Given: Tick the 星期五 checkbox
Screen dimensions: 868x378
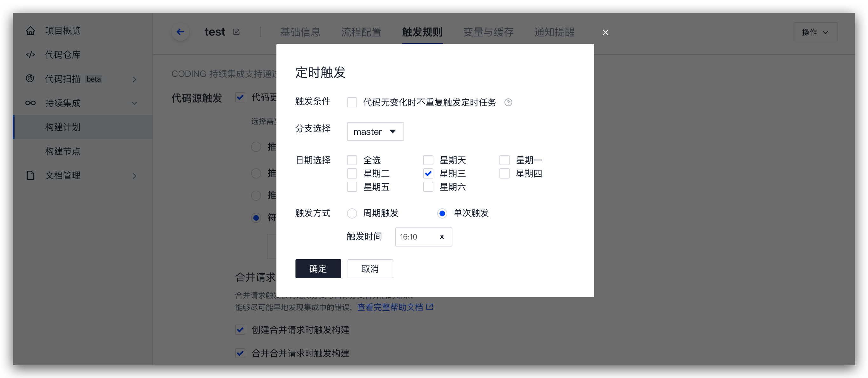Looking at the screenshot, I should pyautogui.click(x=352, y=187).
